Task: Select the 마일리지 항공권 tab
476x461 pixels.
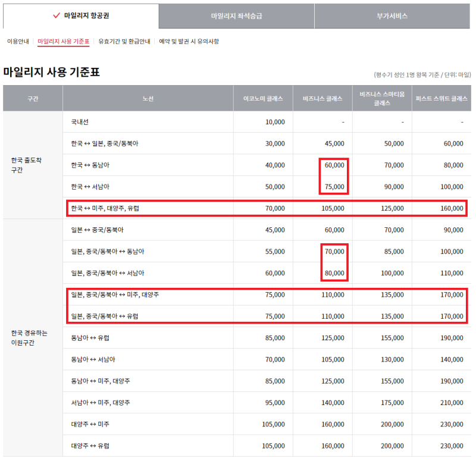Action: point(81,16)
